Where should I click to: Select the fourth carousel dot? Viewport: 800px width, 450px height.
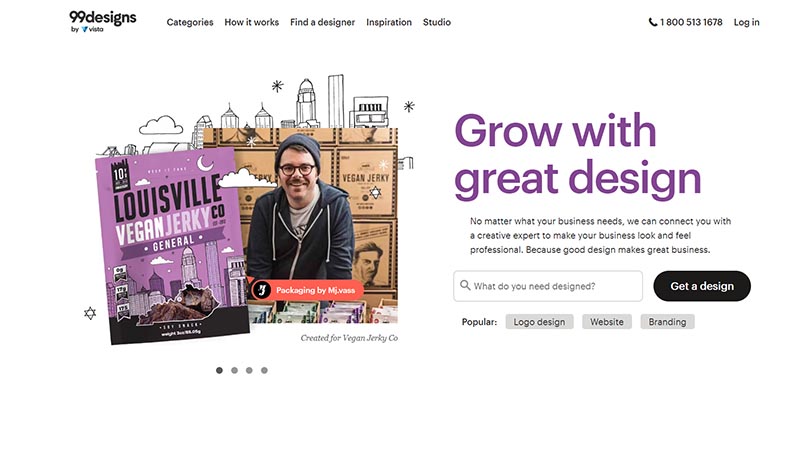coord(264,370)
